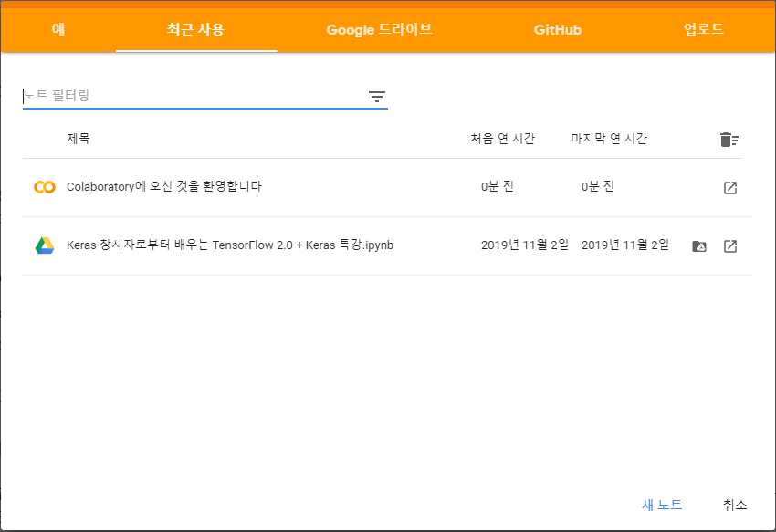Go to the 업로드 tab
The image size is (776, 532).
[704, 29]
